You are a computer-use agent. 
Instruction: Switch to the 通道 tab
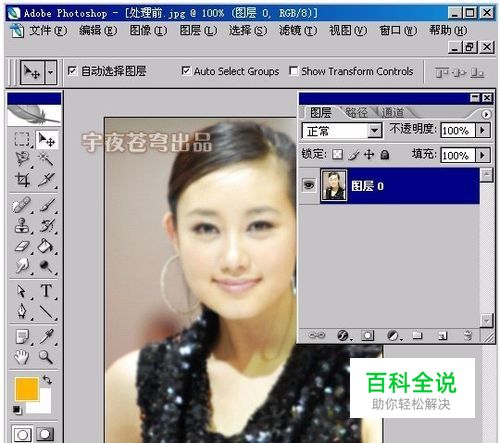[x=393, y=113]
